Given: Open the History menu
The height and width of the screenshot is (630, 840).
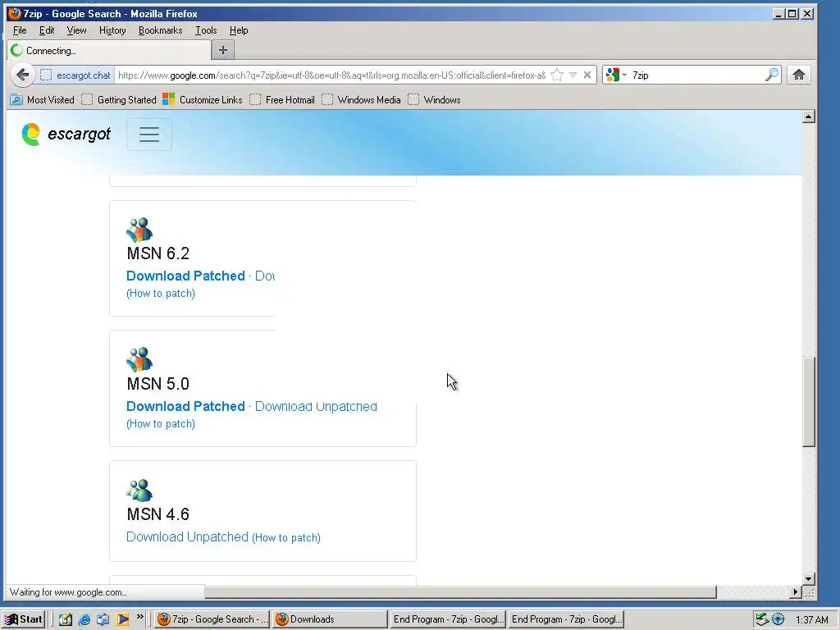Looking at the screenshot, I should (x=112, y=30).
